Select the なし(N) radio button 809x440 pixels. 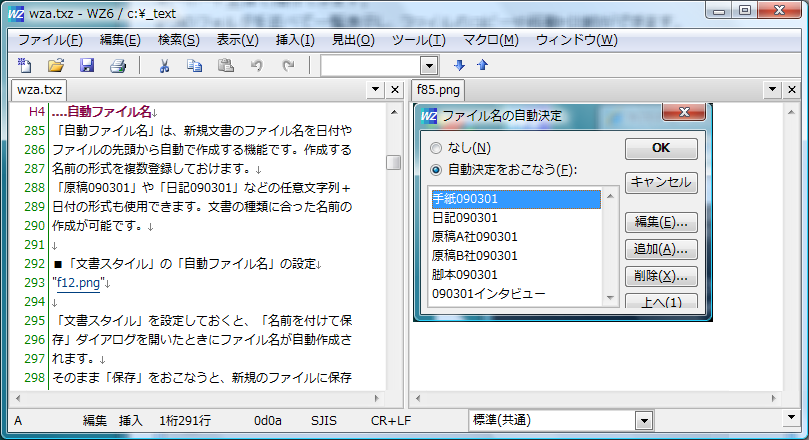point(435,148)
